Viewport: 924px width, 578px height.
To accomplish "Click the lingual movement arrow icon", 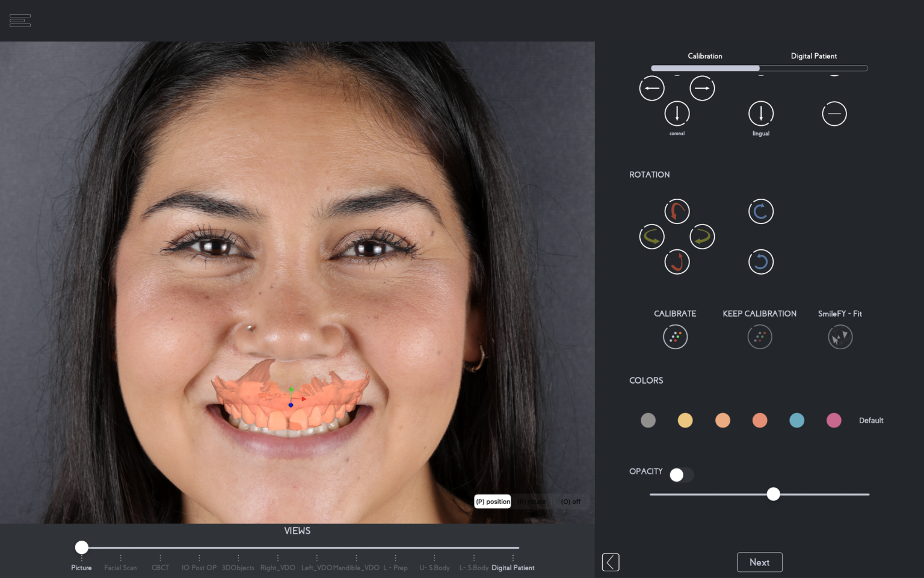I will tap(760, 114).
